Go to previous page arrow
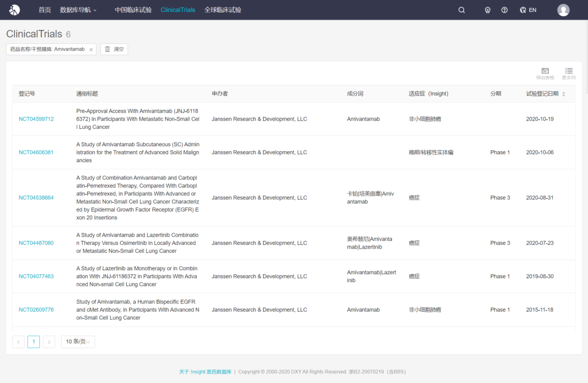This screenshot has width=588, height=383. click(19, 342)
